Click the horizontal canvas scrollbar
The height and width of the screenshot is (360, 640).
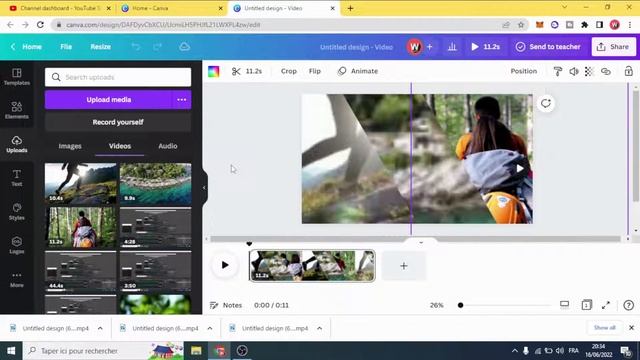click(x=415, y=239)
